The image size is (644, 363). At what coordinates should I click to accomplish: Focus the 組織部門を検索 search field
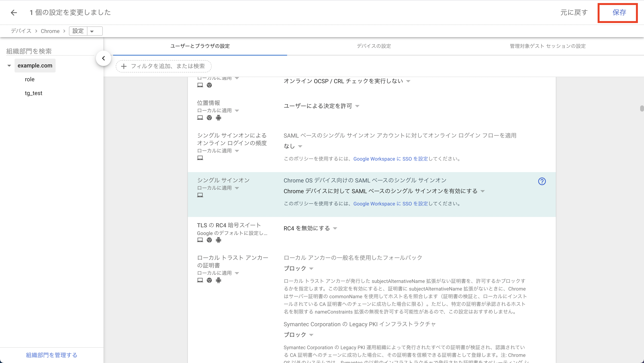click(x=50, y=51)
